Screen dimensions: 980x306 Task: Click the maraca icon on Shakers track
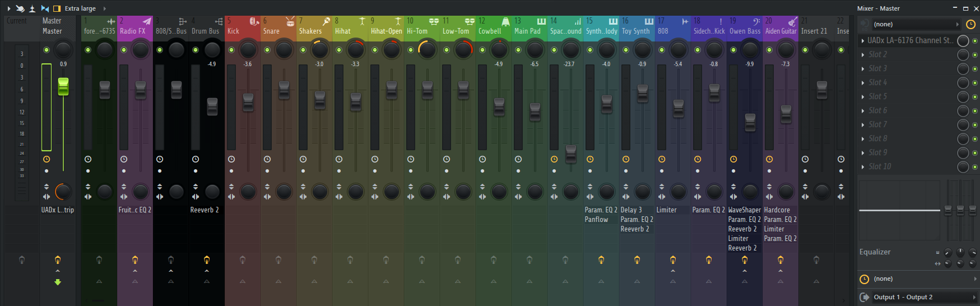tap(326, 21)
